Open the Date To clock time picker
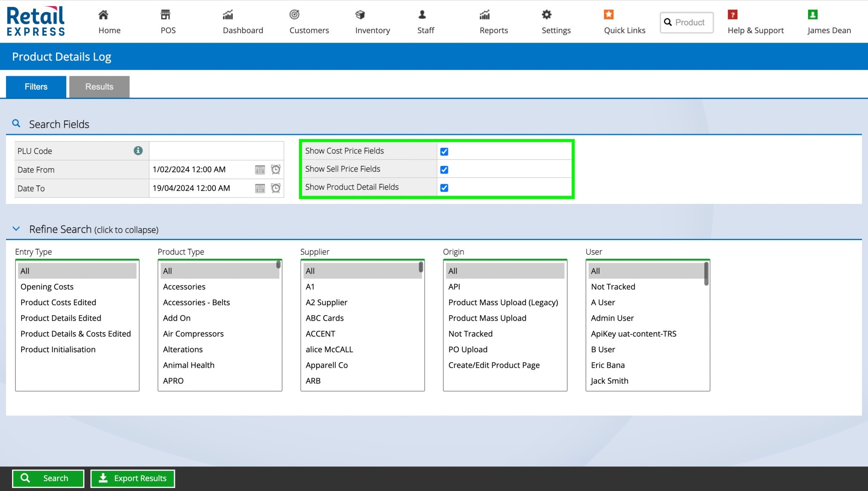 276,188
